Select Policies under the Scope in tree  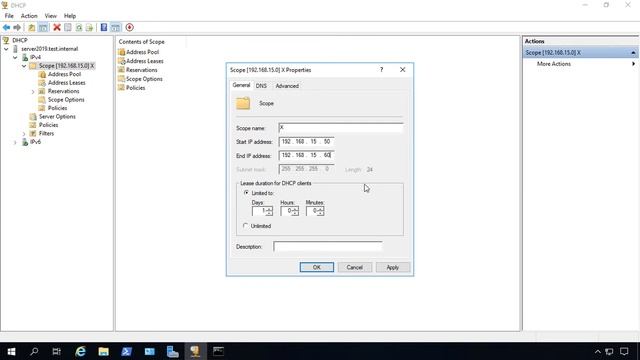(57, 108)
